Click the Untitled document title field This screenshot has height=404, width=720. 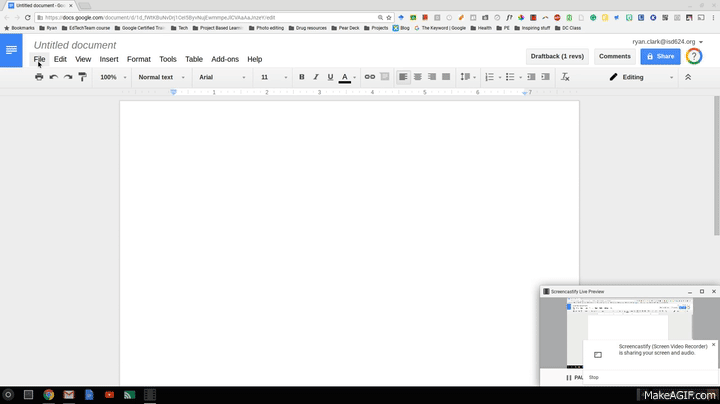click(x=75, y=45)
